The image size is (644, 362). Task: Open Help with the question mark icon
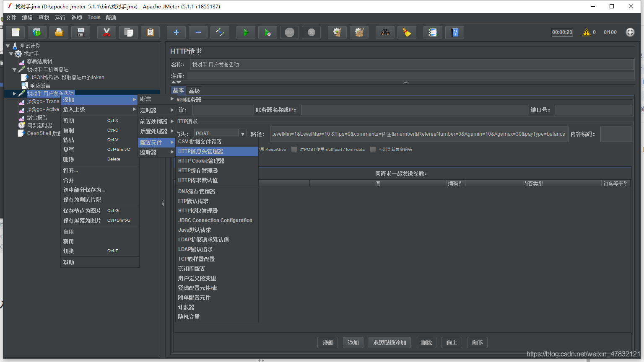[454, 32]
